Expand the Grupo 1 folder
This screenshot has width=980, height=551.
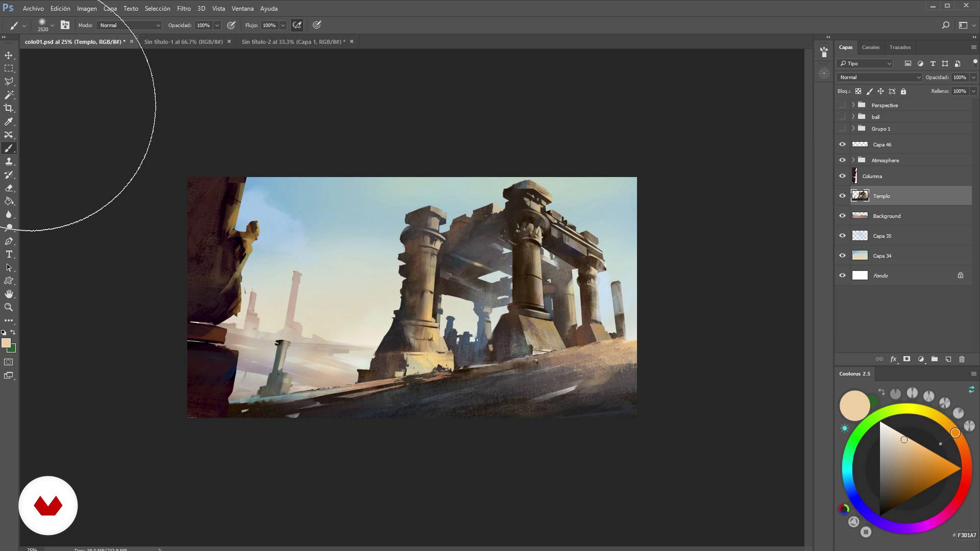(853, 129)
